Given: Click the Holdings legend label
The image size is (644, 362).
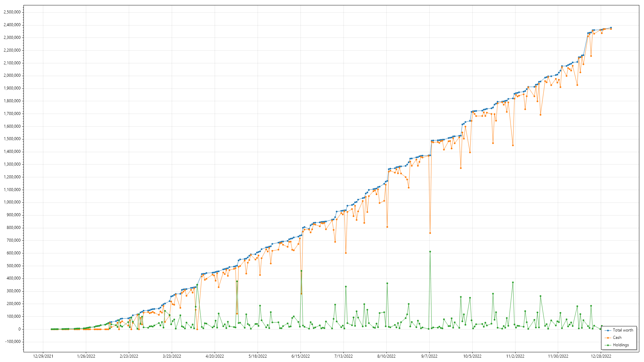Looking at the screenshot, I should tap(621, 345).
